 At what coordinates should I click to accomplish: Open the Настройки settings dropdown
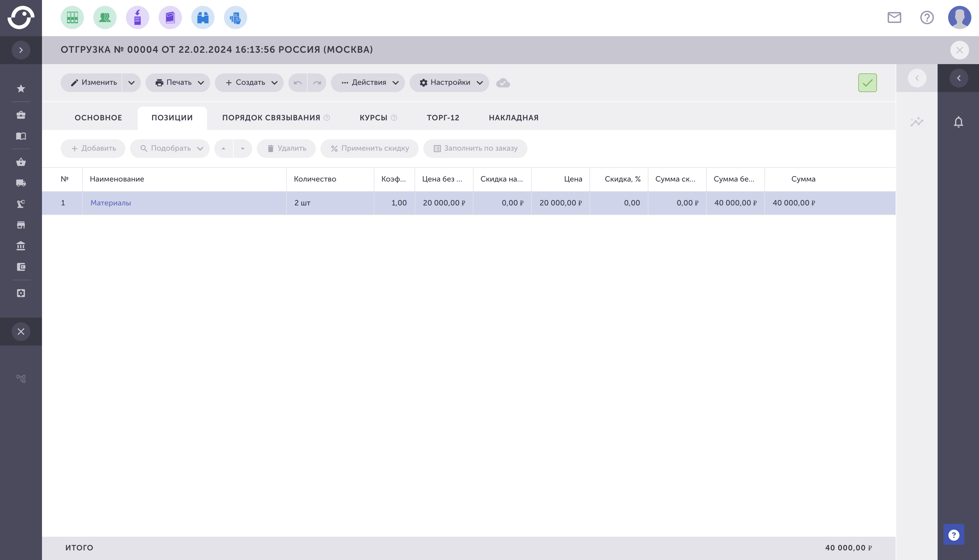(450, 83)
